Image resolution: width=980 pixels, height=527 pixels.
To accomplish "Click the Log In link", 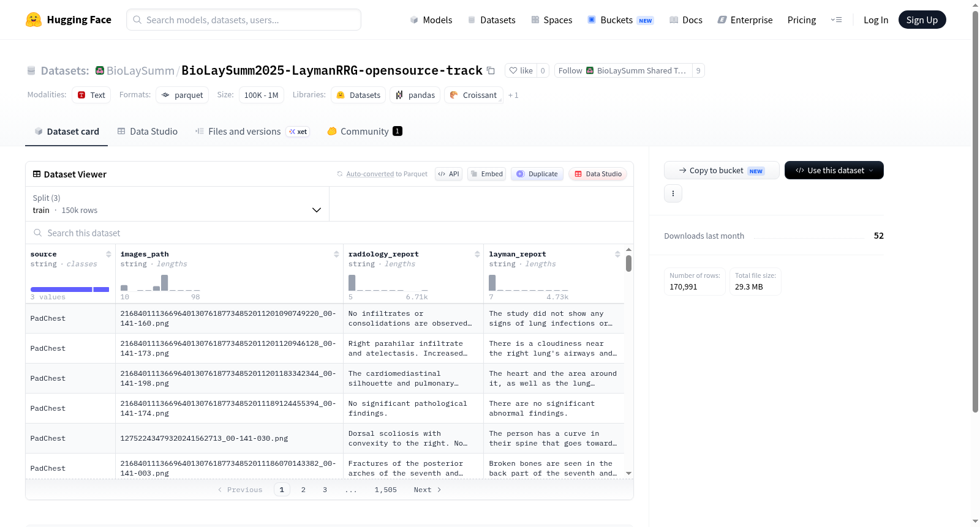I will click(x=876, y=20).
